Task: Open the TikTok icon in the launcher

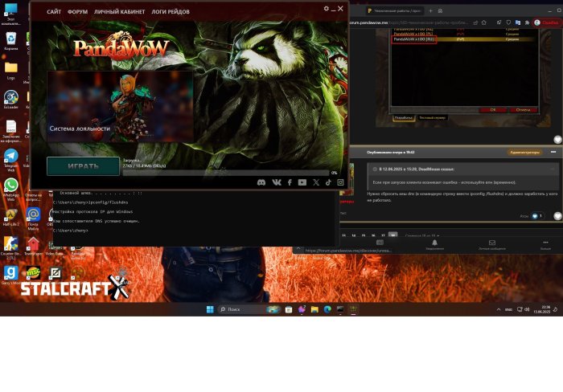Action: click(x=328, y=182)
